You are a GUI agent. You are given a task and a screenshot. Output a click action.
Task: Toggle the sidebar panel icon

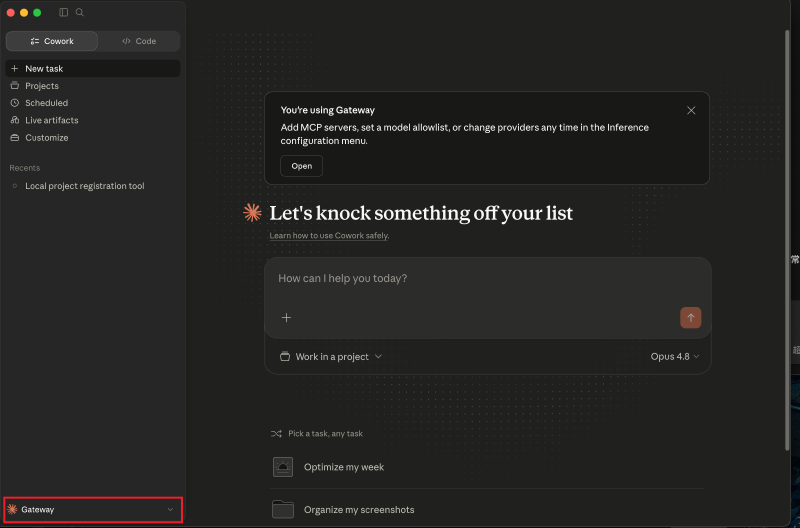tap(63, 12)
